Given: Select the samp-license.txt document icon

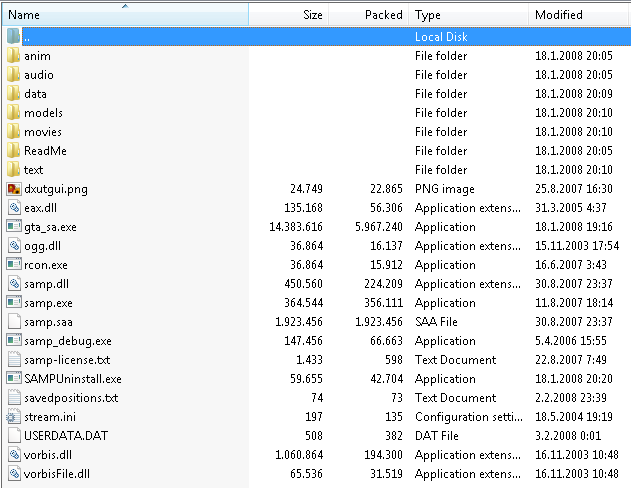Looking at the screenshot, I should tap(14, 360).
